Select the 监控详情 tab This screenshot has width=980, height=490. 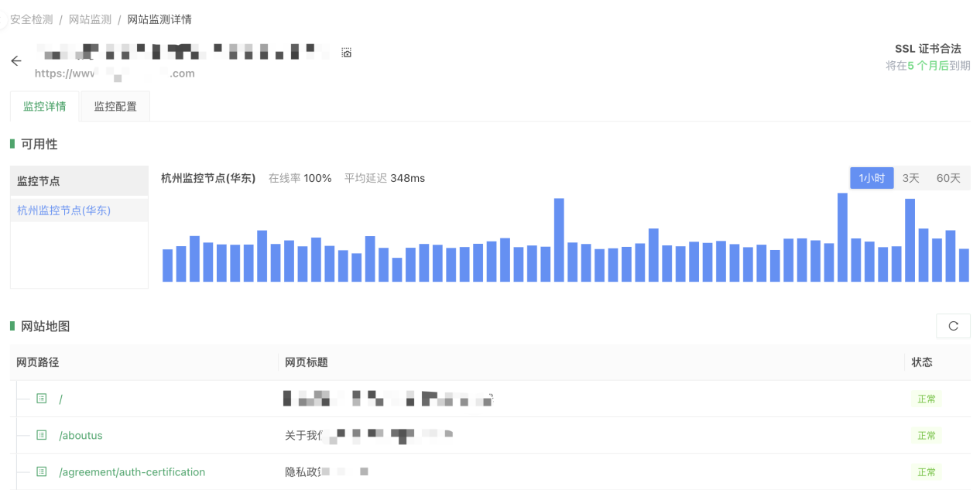pos(45,107)
